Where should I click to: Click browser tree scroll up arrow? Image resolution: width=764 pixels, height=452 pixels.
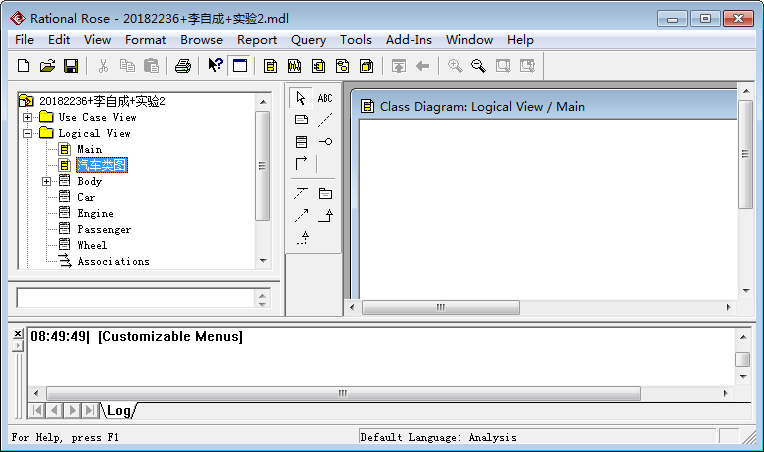tap(263, 102)
